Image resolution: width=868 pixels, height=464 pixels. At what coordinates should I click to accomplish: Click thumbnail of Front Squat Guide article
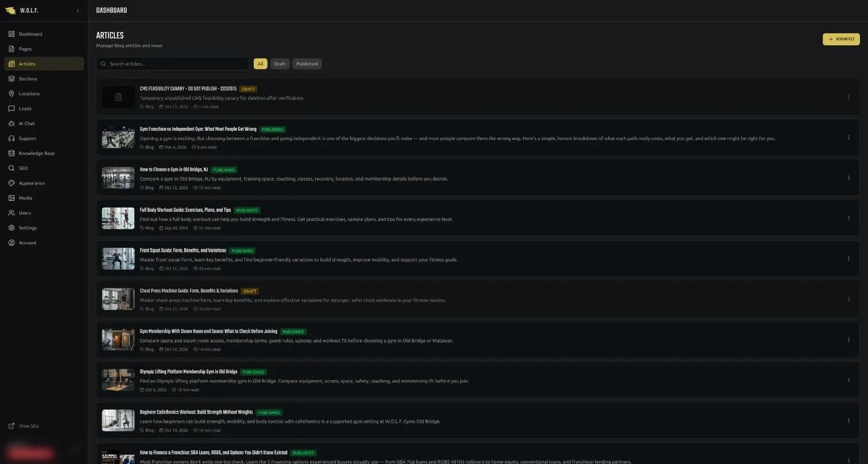(118, 259)
